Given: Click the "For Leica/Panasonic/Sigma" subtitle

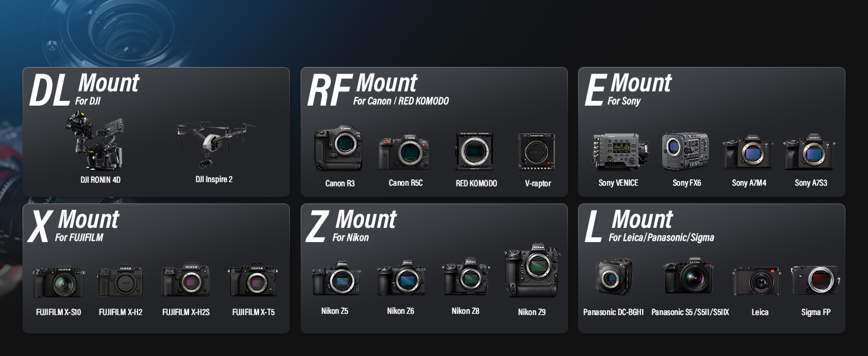Looking at the screenshot, I should 661,238.
